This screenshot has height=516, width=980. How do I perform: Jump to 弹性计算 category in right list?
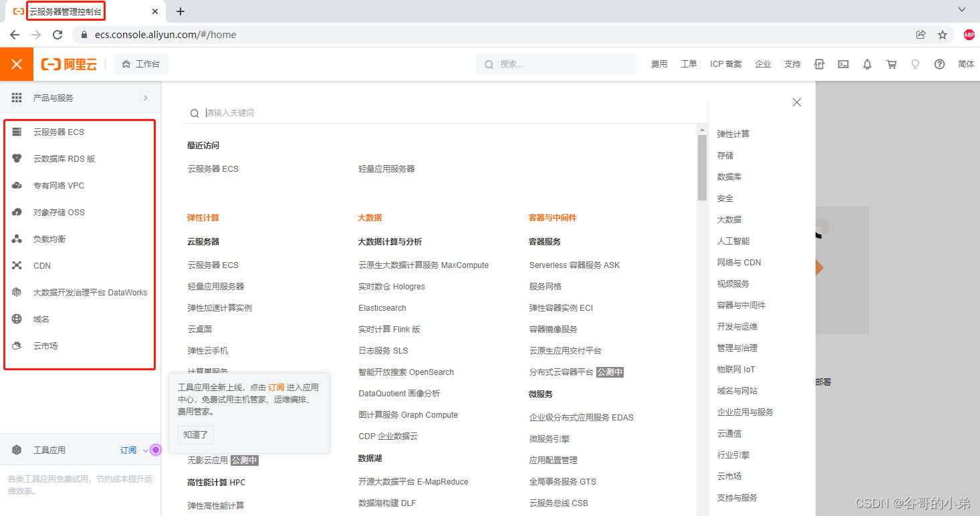point(733,134)
